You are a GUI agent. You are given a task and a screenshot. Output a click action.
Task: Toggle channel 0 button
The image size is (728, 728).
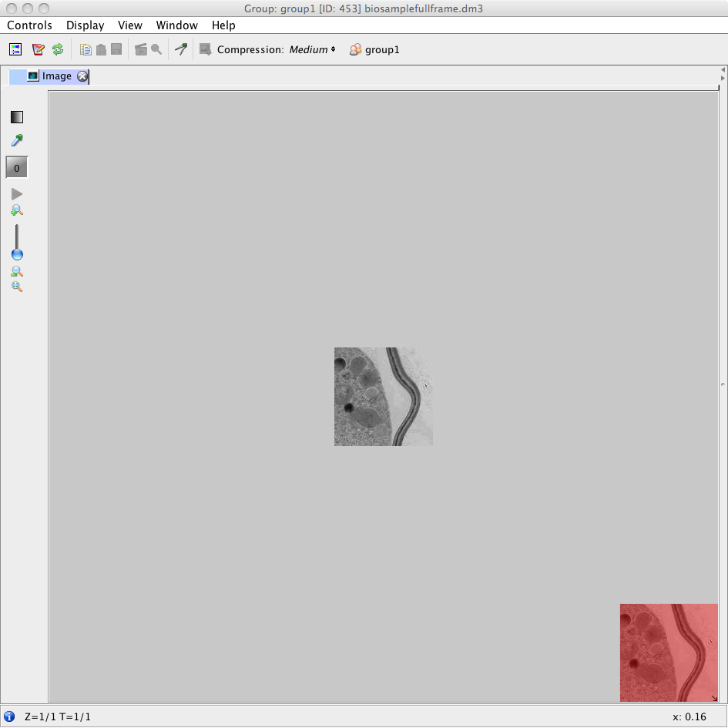[x=17, y=168]
